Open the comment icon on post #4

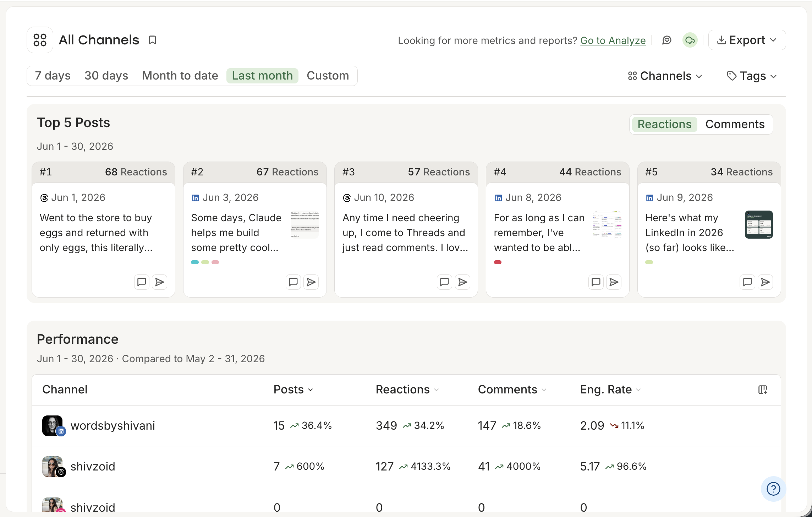[x=596, y=282]
